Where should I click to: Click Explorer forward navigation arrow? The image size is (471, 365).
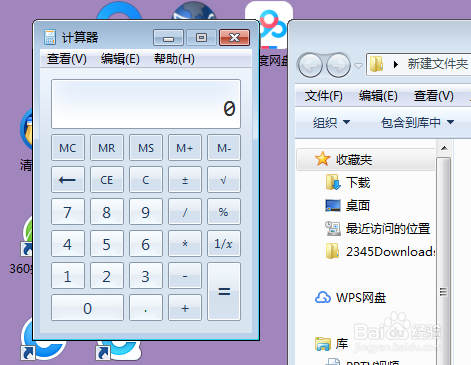(338, 65)
